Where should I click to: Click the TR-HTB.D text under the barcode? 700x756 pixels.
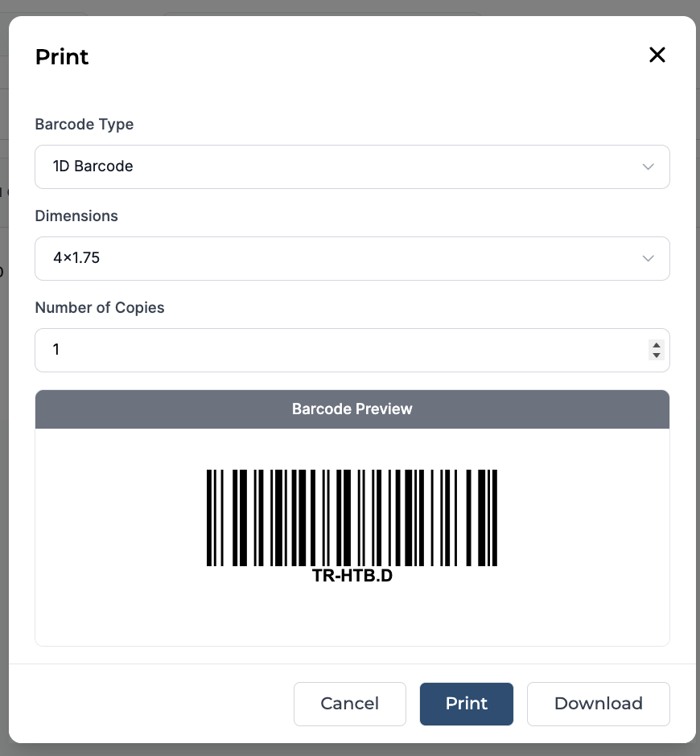tap(352, 576)
